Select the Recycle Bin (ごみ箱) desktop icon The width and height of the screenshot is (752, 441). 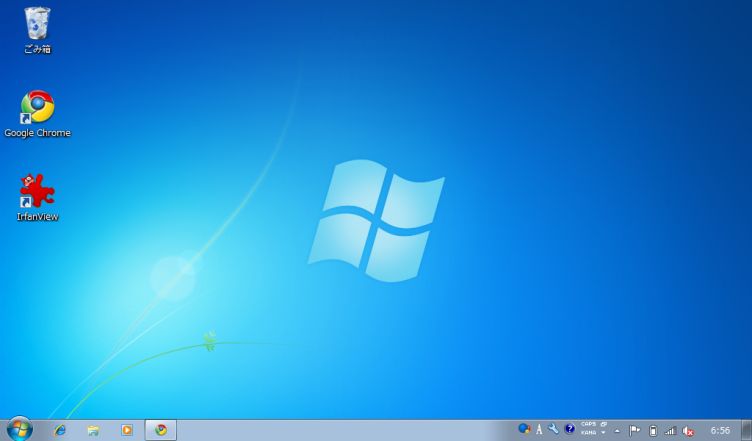(x=37, y=30)
